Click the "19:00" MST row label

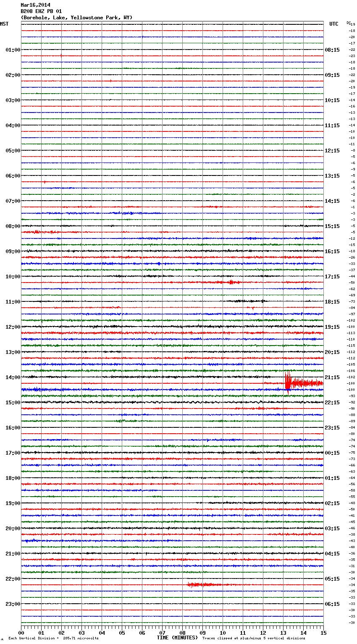click(x=13, y=503)
